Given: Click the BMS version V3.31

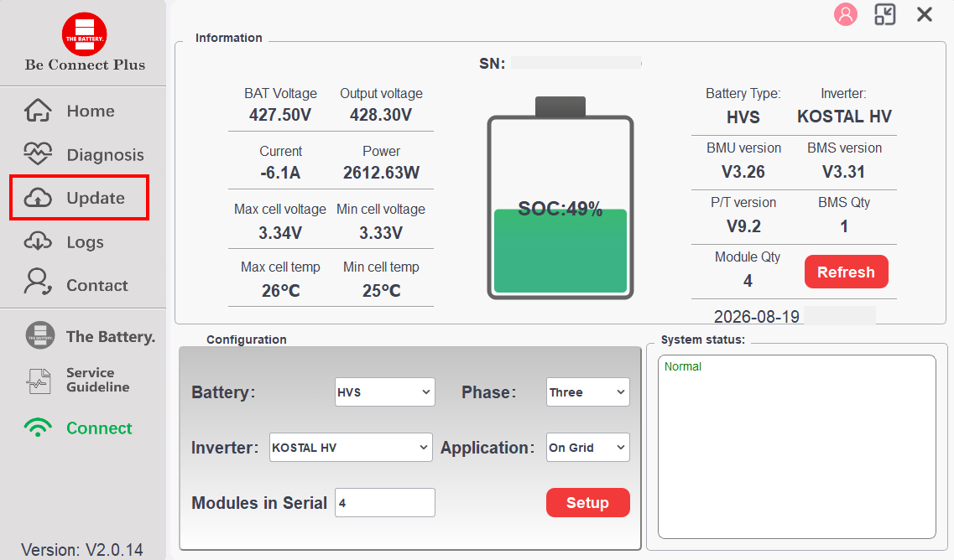Looking at the screenshot, I should coord(843,172).
